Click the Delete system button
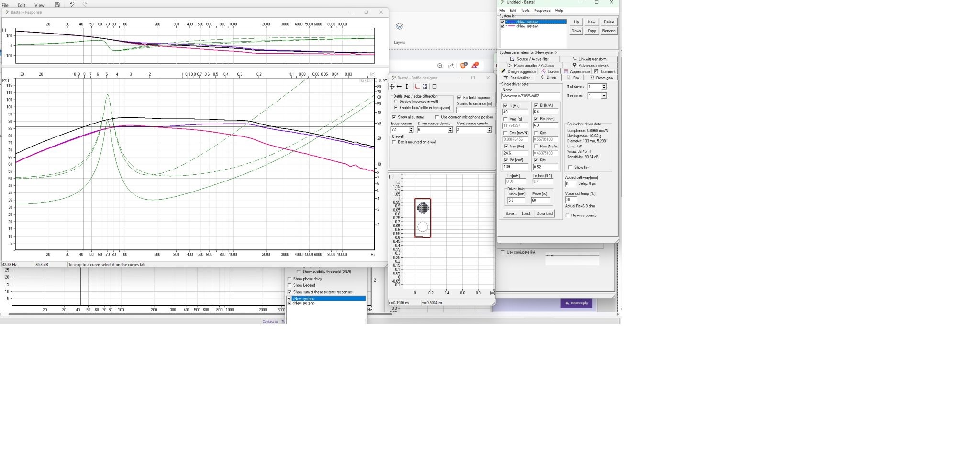980x464 pixels. pyautogui.click(x=609, y=22)
